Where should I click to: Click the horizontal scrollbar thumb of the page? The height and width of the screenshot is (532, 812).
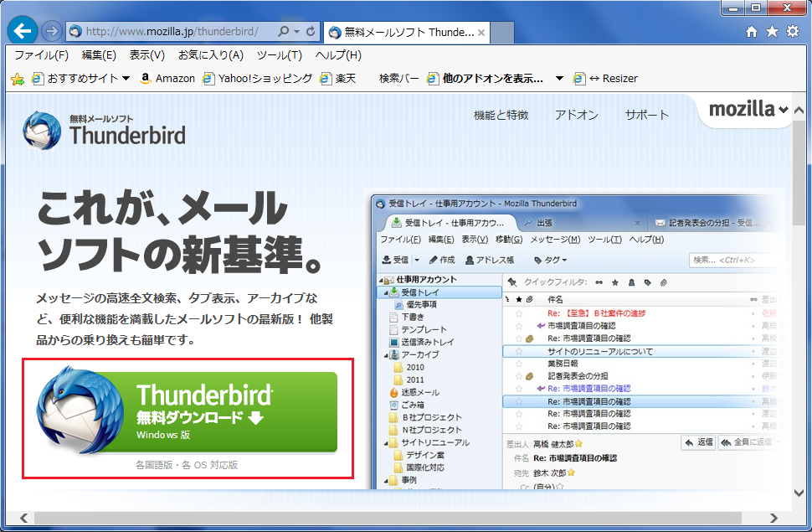(388, 518)
